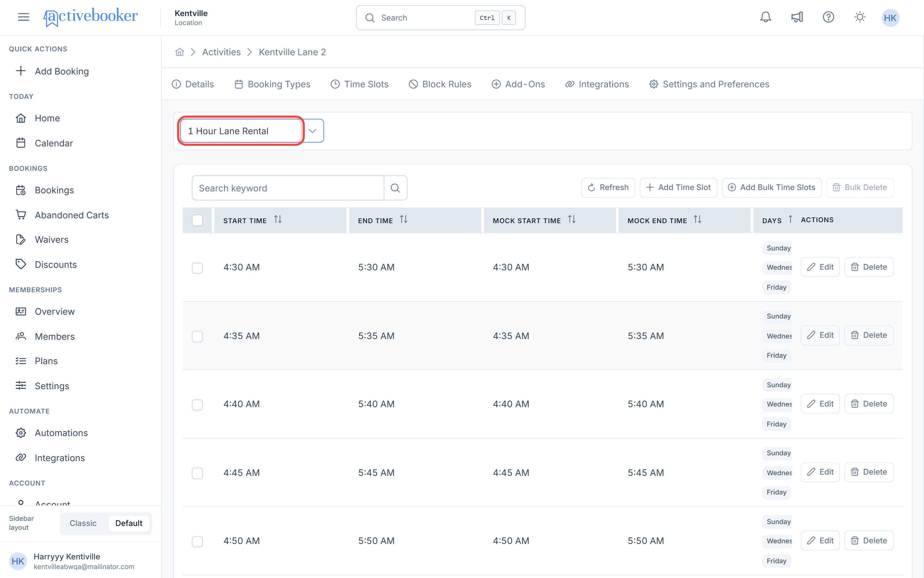Viewport: 924px width, 578px height.
Task: Check the 4:35 AM row checkbox
Action: (x=197, y=336)
